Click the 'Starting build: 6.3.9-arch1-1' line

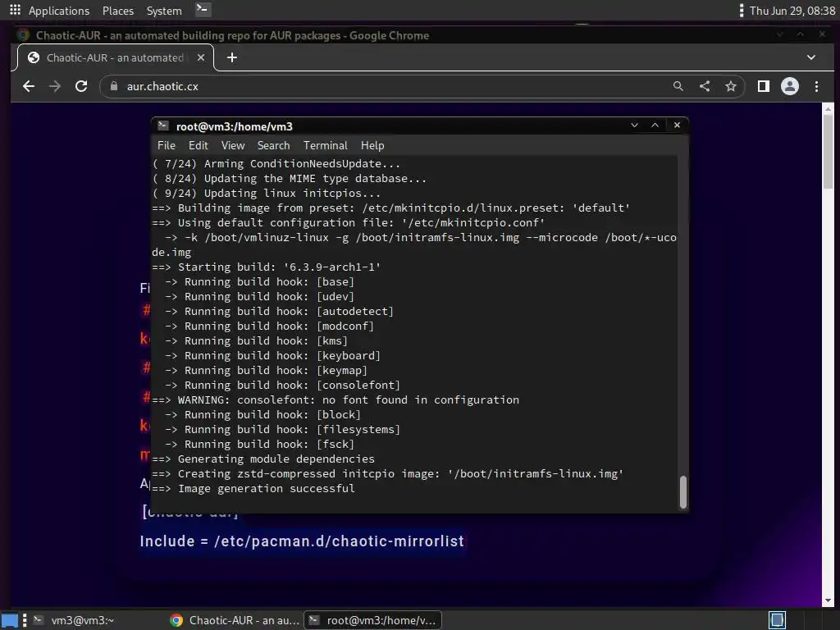point(267,267)
